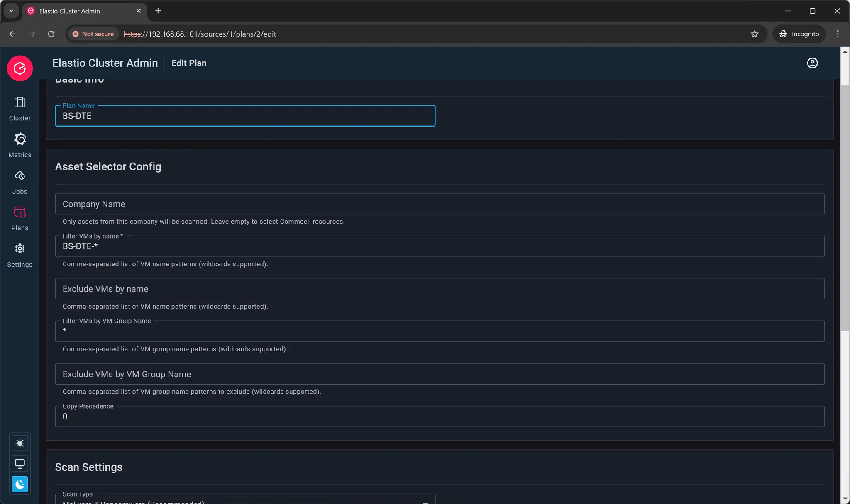Open the user account menu

tap(812, 63)
